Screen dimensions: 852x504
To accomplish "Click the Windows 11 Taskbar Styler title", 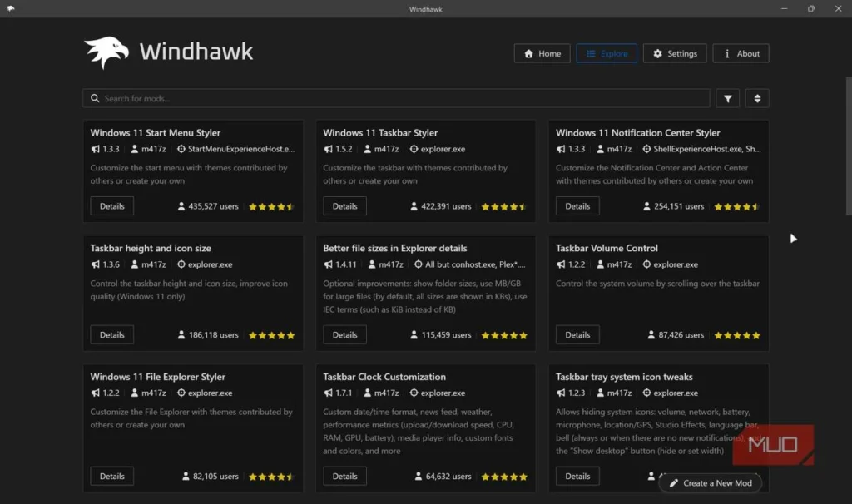I will click(379, 132).
